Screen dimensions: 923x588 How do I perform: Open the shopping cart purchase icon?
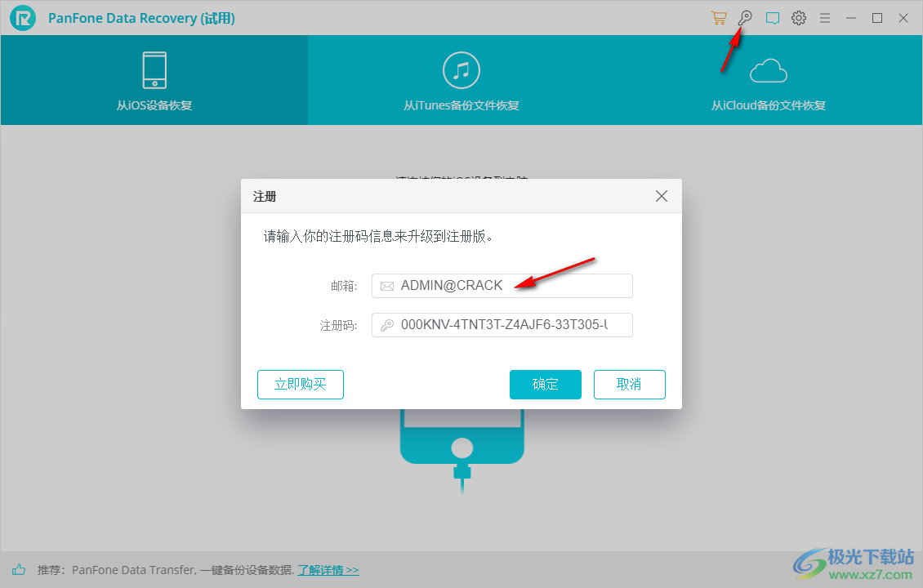click(718, 18)
